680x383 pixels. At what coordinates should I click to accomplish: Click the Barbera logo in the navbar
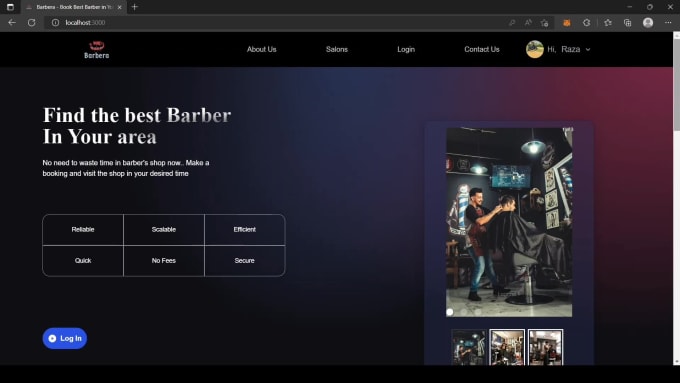click(96, 49)
